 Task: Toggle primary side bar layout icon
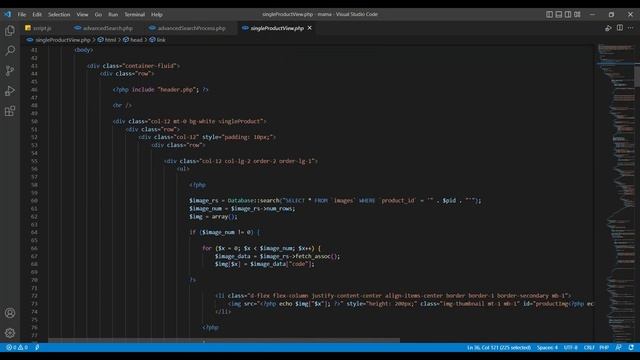[x=549, y=14]
